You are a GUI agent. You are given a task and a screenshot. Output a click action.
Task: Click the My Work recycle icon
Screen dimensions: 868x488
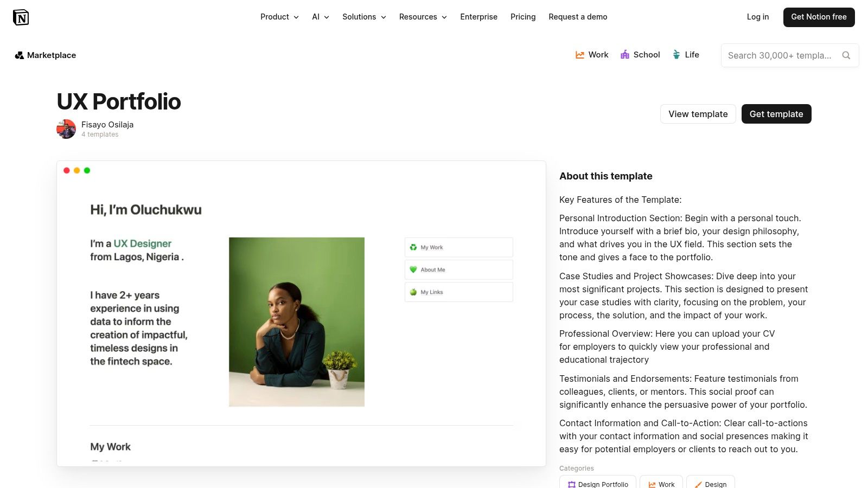click(413, 247)
